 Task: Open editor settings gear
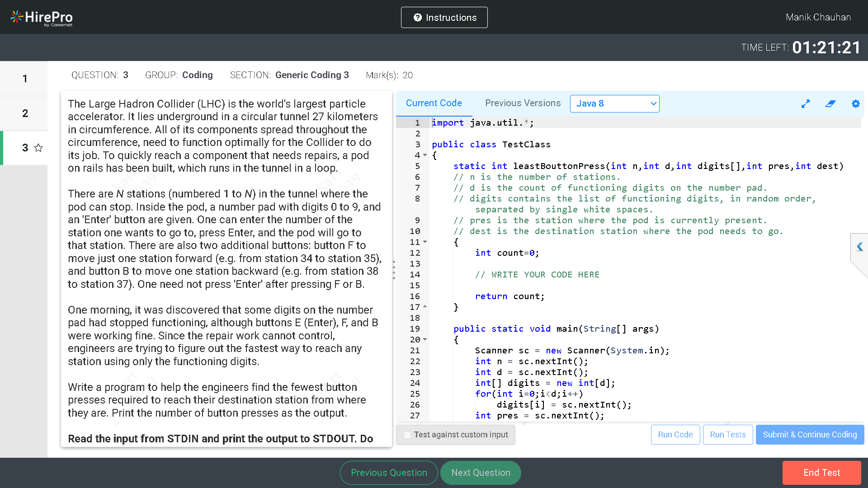[855, 104]
